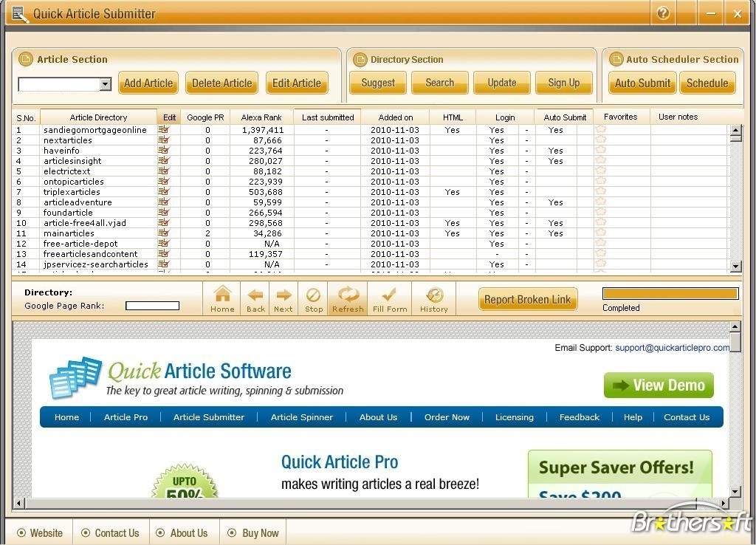Open Article Pro in website navigation
This screenshot has height=545, width=756.
coord(126,417)
